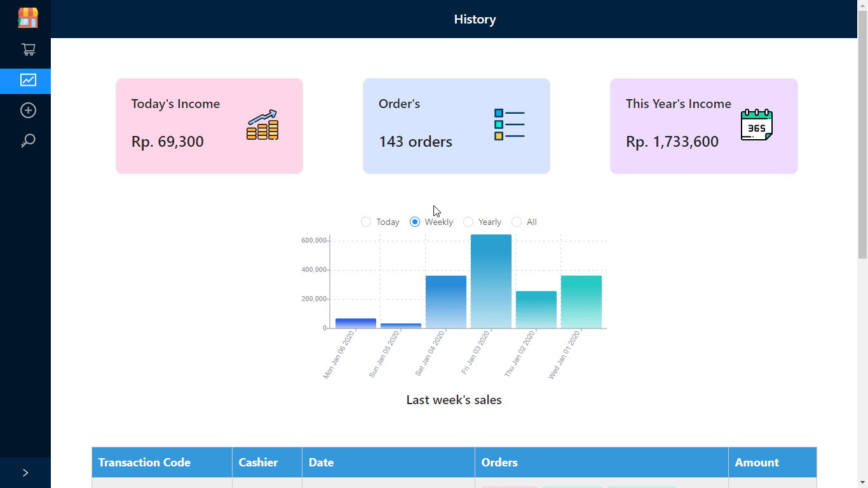Image resolution: width=868 pixels, height=488 pixels.
Task: Select the sales chart icon in the sidebar
Action: [x=27, y=81]
